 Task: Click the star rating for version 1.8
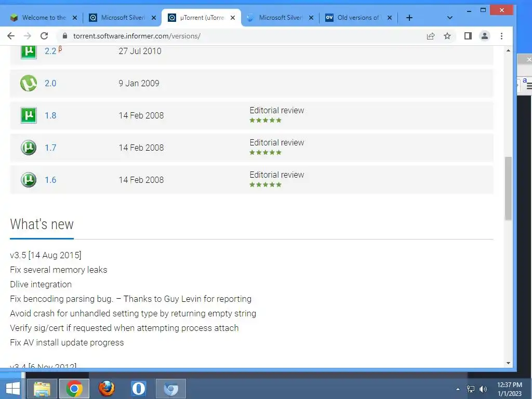coord(265,120)
